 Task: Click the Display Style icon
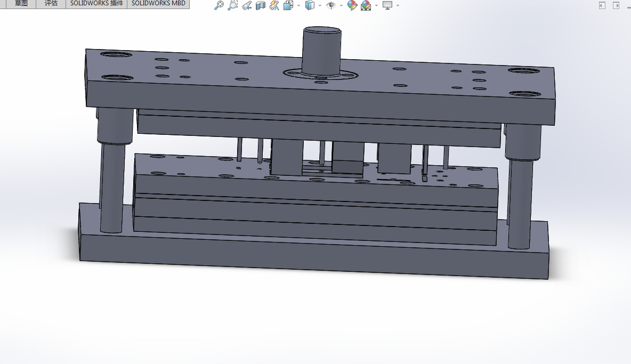(x=310, y=5)
